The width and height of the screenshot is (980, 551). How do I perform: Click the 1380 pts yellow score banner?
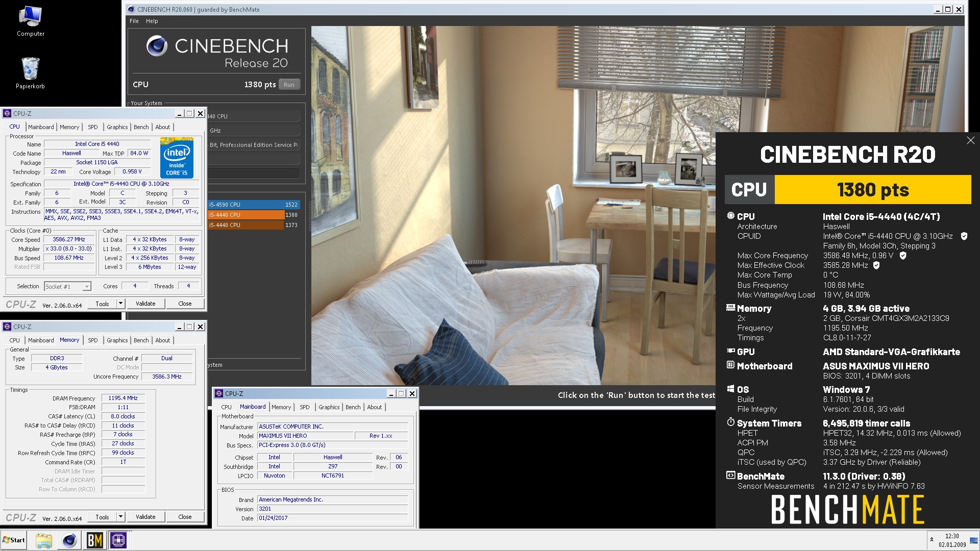tap(873, 190)
